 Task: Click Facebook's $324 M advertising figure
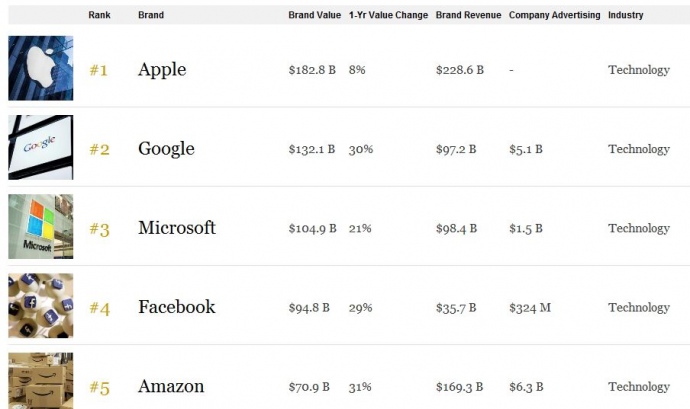point(530,307)
